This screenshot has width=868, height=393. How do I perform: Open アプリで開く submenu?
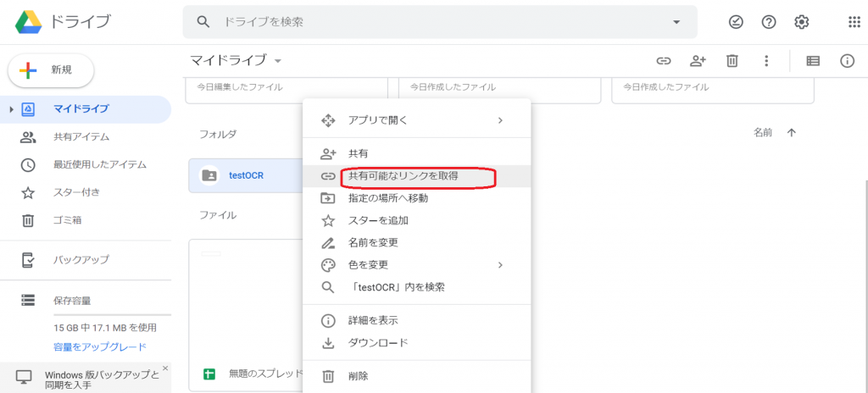(x=417, y=120)
